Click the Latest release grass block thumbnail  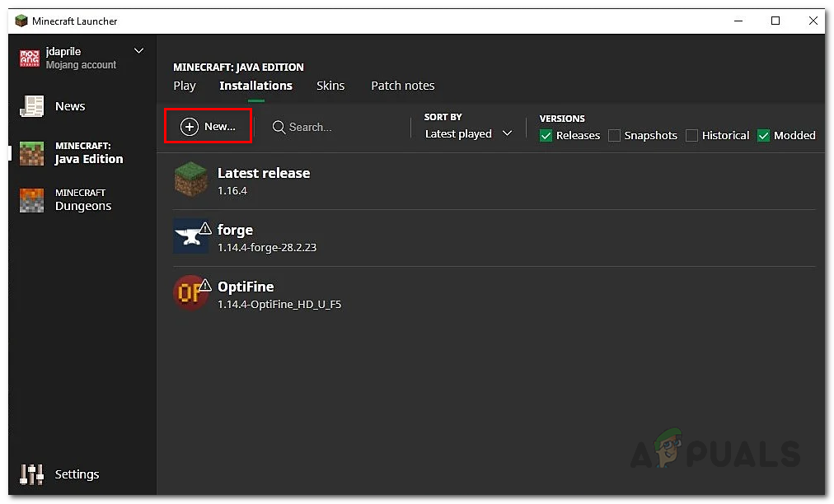(190, 180)
